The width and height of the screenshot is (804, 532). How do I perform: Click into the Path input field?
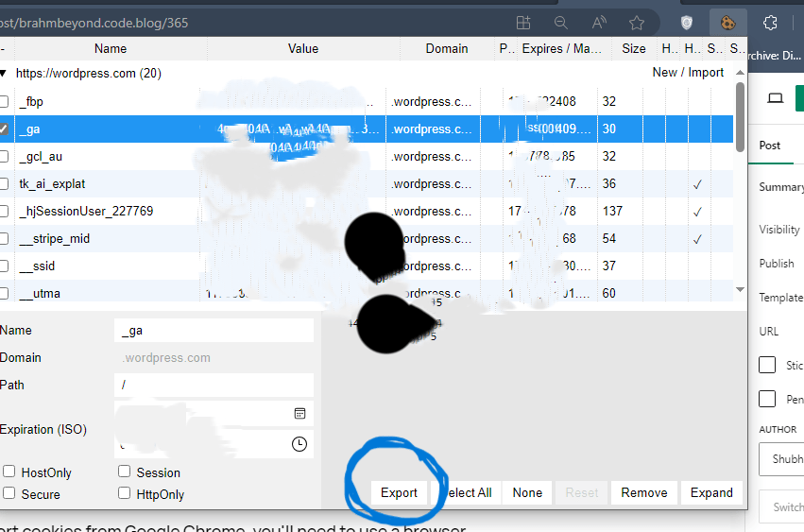tap(214, 385)
